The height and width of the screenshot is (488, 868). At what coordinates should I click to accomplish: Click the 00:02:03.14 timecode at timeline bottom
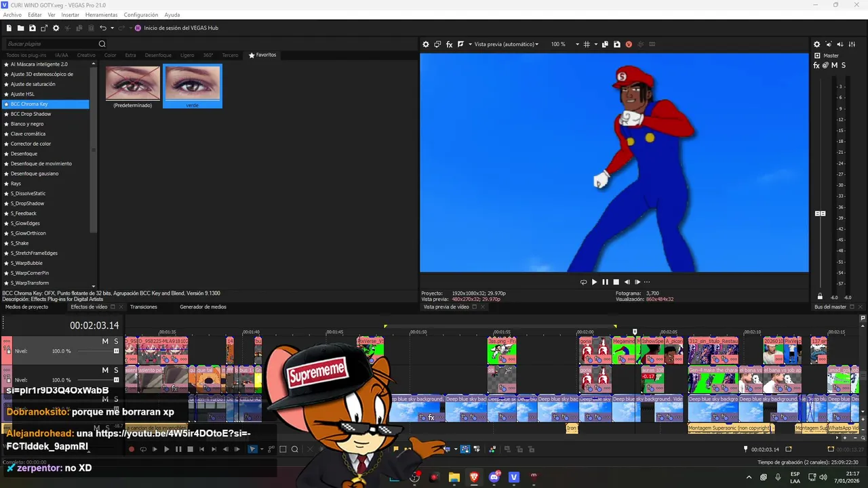pyautogui.click(x=766, y=449)
